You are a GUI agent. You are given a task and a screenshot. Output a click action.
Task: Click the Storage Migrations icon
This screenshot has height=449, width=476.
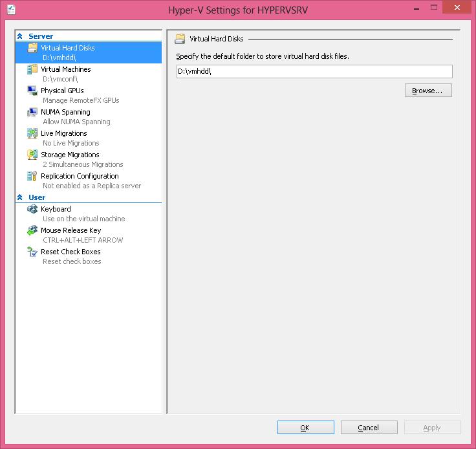(32, 155)
